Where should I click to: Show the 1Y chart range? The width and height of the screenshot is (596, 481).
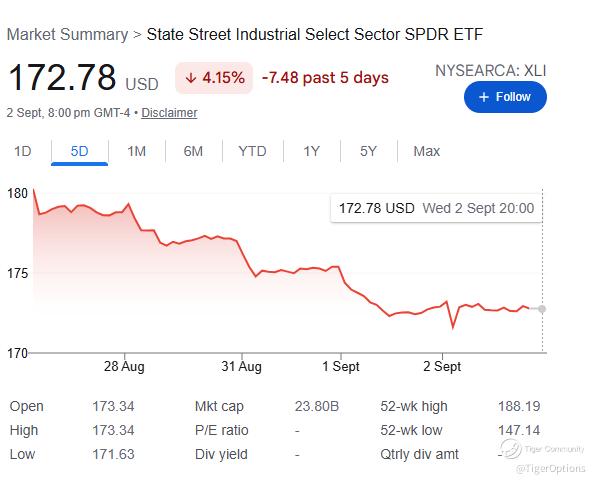click(311, 151)
